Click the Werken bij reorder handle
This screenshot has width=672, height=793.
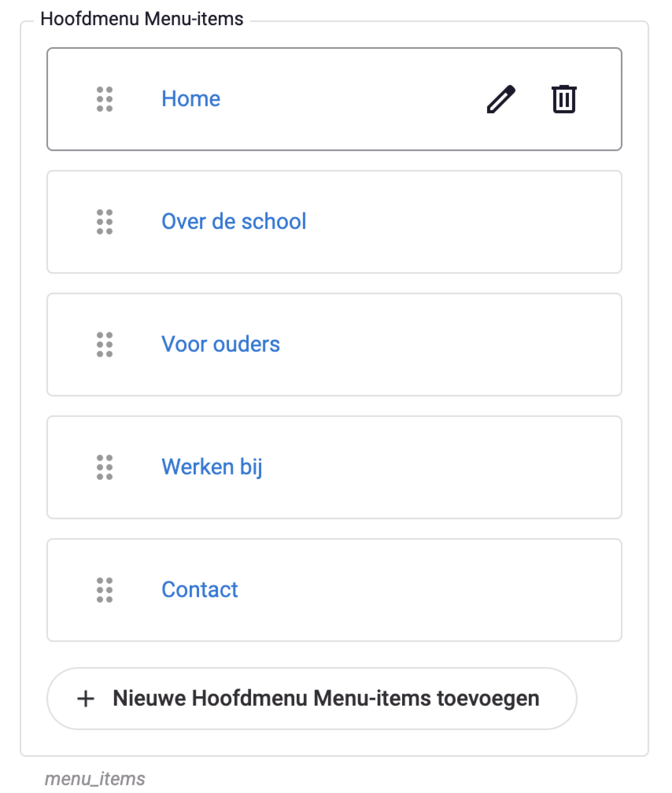104,467
